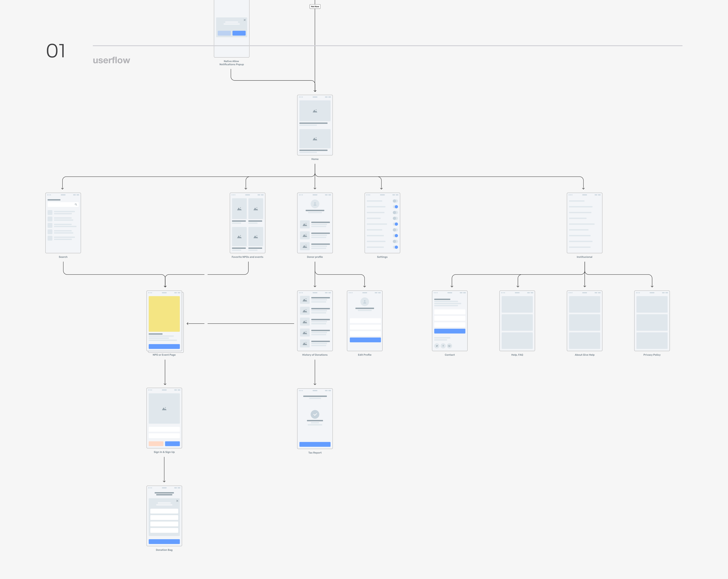Enable the third toggle in Settings screen

pos(395,213)
